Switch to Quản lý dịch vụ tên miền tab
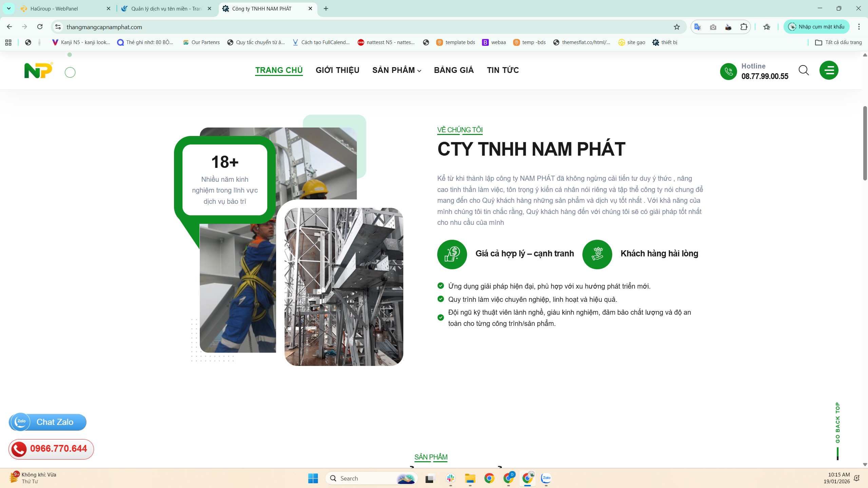The image size is (868, 488). click(x=166, y=8)
